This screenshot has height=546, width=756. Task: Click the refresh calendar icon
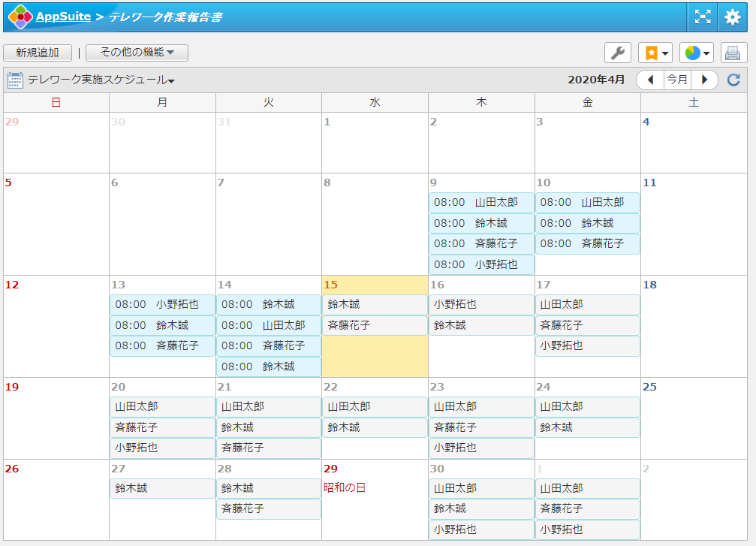(x=733, y=80)
